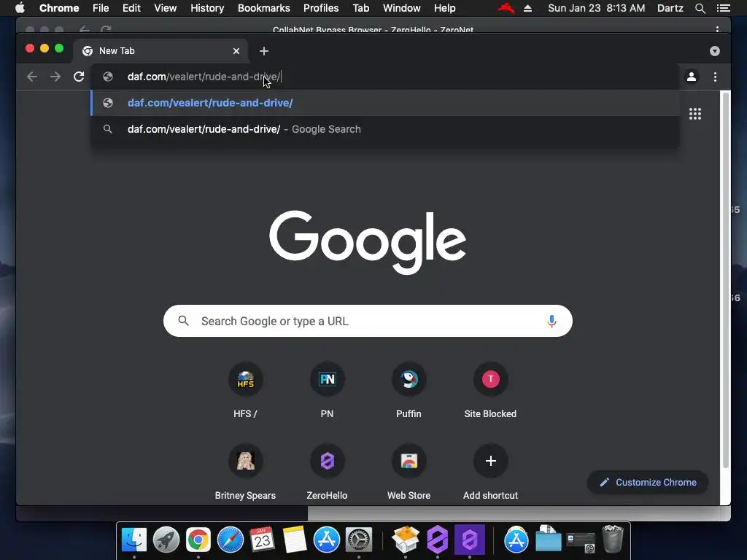Click the Spotlight search icon in menu bar
747x560 pixels.
pyautogui.click(x=700, y=8)
